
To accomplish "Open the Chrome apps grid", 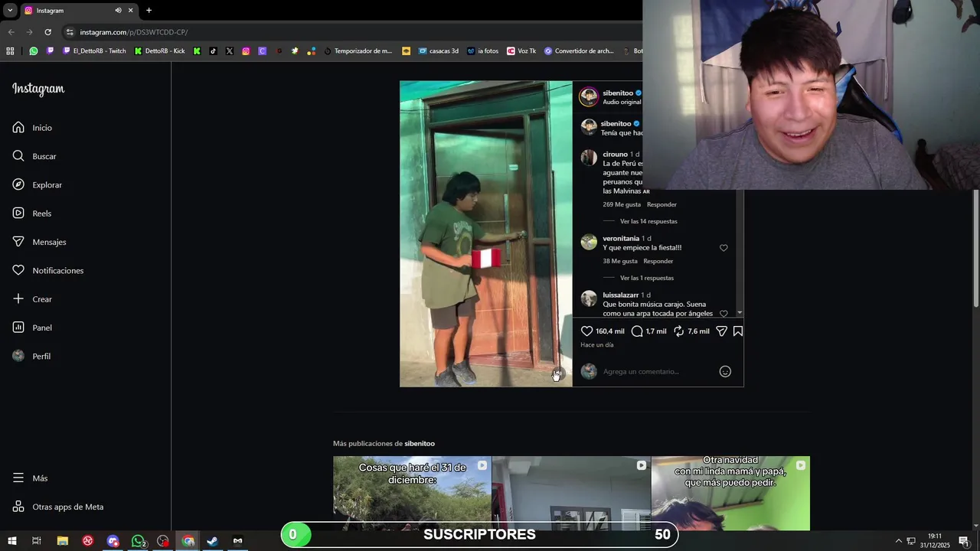I will click(x=10, y=51).
